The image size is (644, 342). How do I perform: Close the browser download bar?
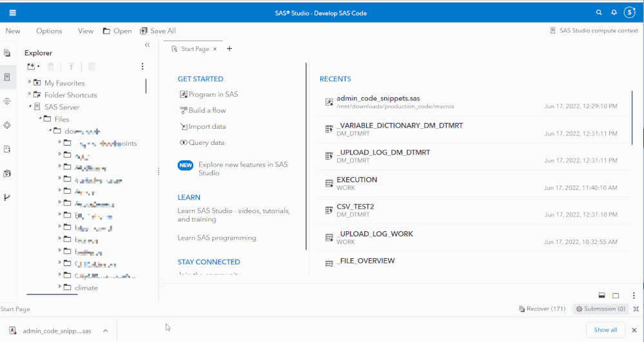click(x=634, y=330)
